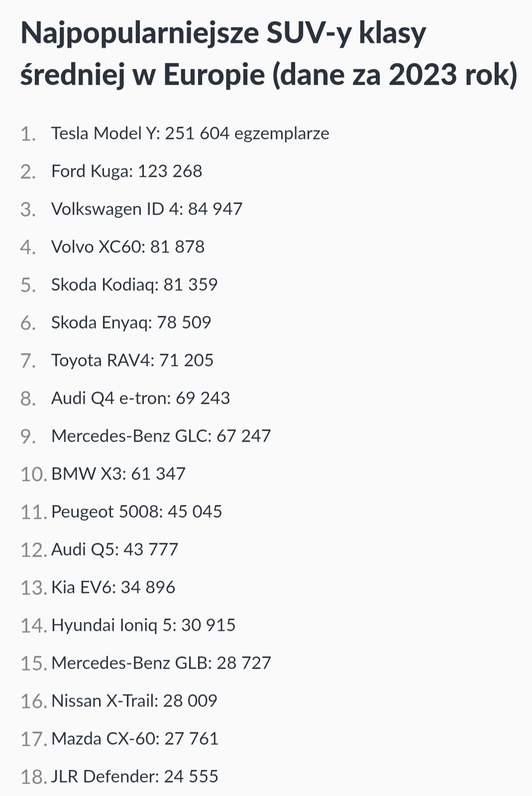Tap the Volkswagen ID 4 entry
This screenshot has width=532, height=796.
[146, 209]
